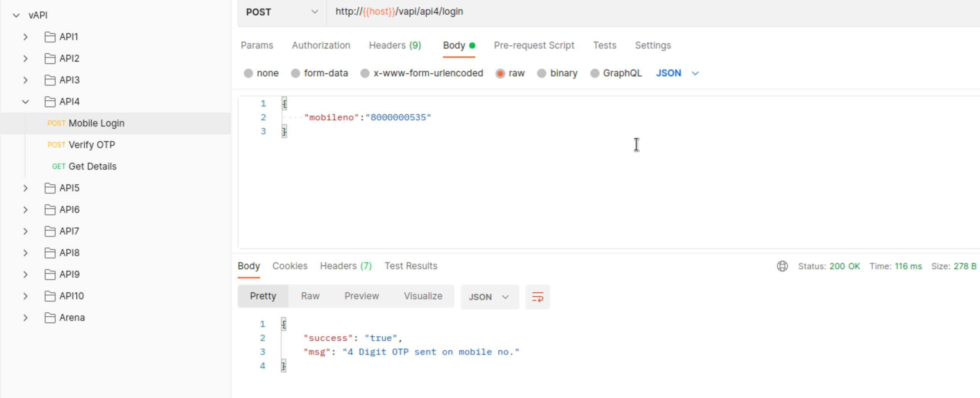Open the response Cookies tab
This screenshot has width=980, height=398.
290,266
